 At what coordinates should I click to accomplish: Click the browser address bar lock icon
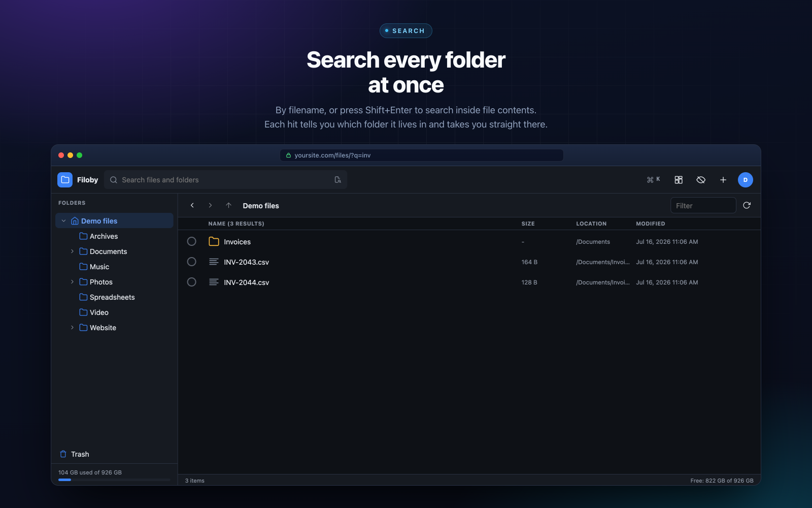click(x=289, y=155)
